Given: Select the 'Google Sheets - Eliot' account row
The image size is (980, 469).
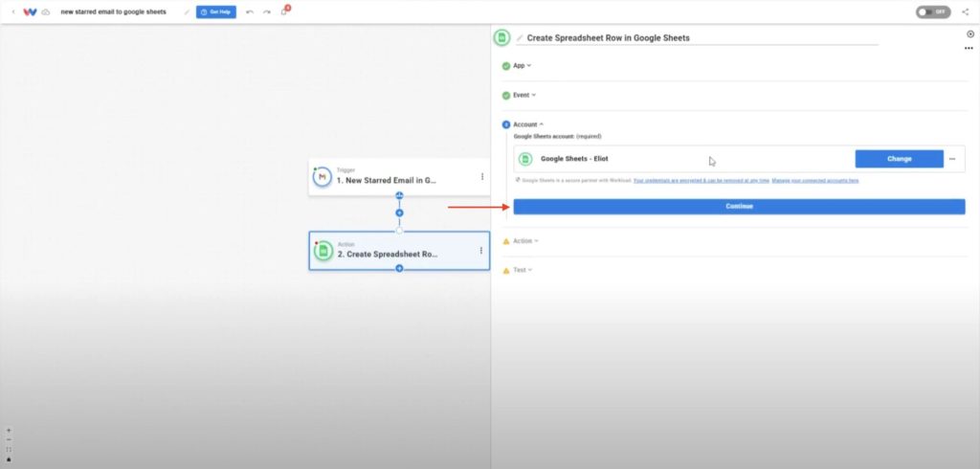Looking at the screenshot, I should pyautogui.click(x=740, y=159).
